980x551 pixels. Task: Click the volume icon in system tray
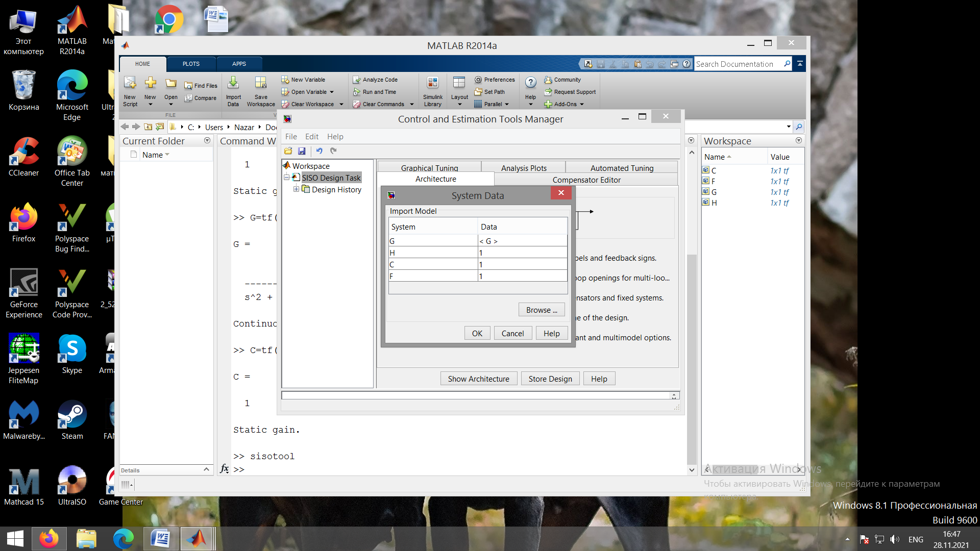(x=895, y=539)
